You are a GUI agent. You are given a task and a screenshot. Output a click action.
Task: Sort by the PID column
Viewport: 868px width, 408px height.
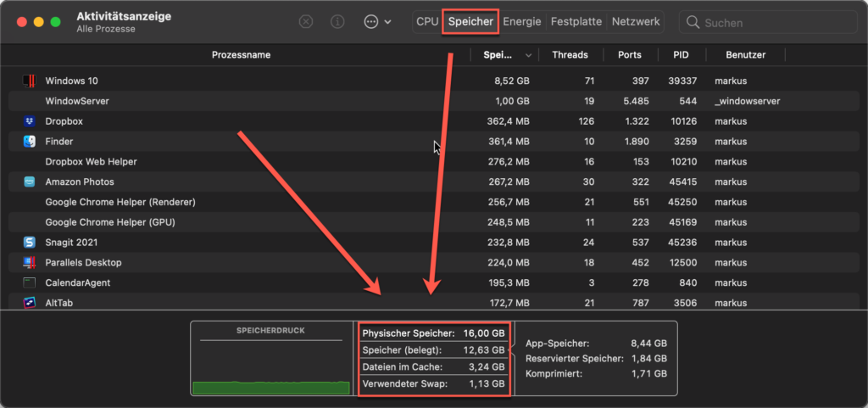(681, 55)
